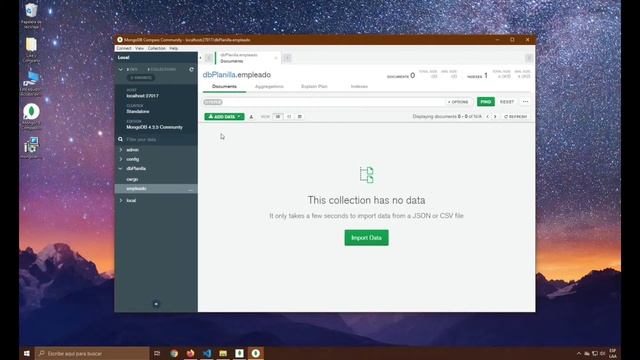This screenshot has width=640, height=360.
Task: Expand the query OPTIONS
Action: [x=458, y=102]
